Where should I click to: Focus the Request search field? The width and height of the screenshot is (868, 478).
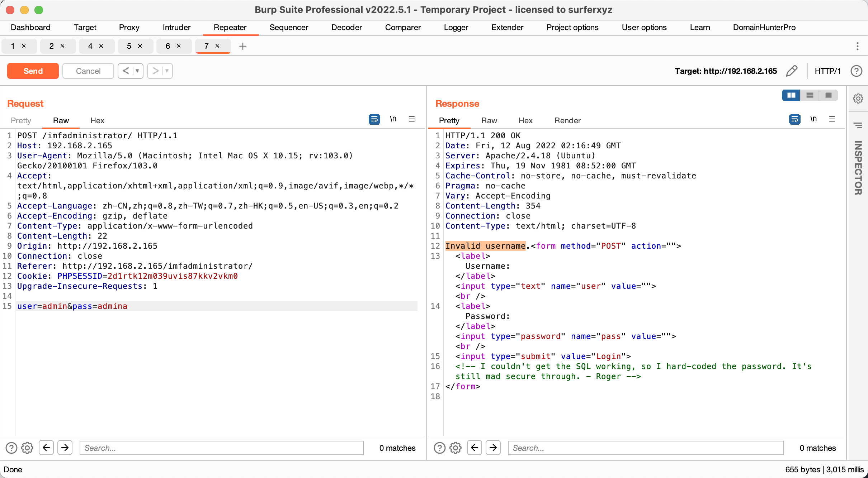tap(222, 448)
